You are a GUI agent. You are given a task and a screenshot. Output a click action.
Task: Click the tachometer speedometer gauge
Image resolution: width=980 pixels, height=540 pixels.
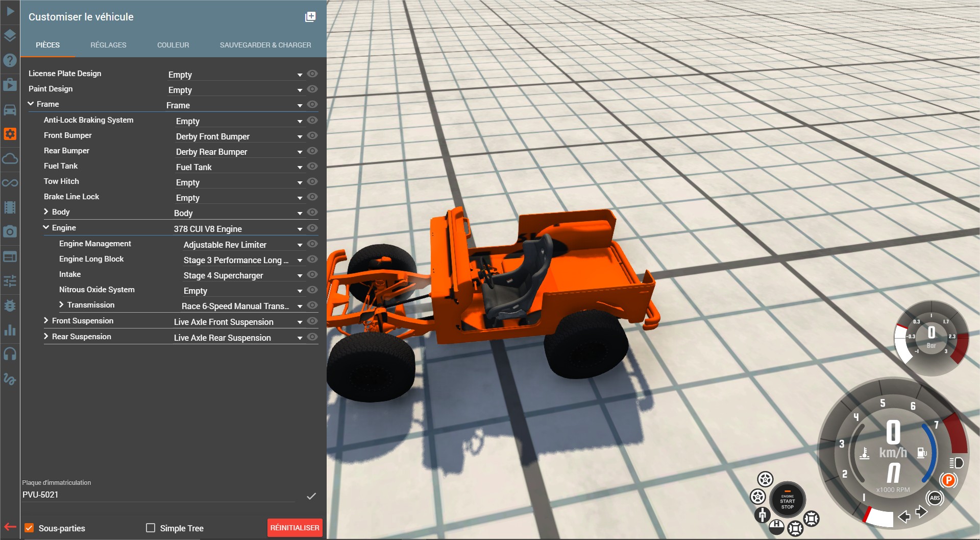(x=893, y=454)
